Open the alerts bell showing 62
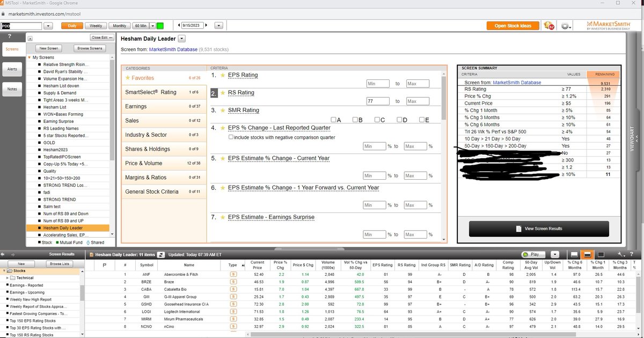The width and height of the screenshot is (644, 338). click(548, 26)
